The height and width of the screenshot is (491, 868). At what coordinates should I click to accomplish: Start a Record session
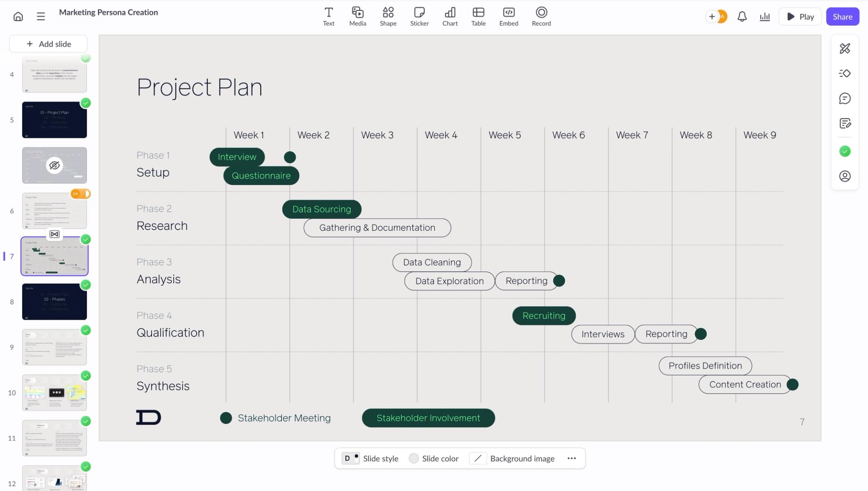pos(541,17)
